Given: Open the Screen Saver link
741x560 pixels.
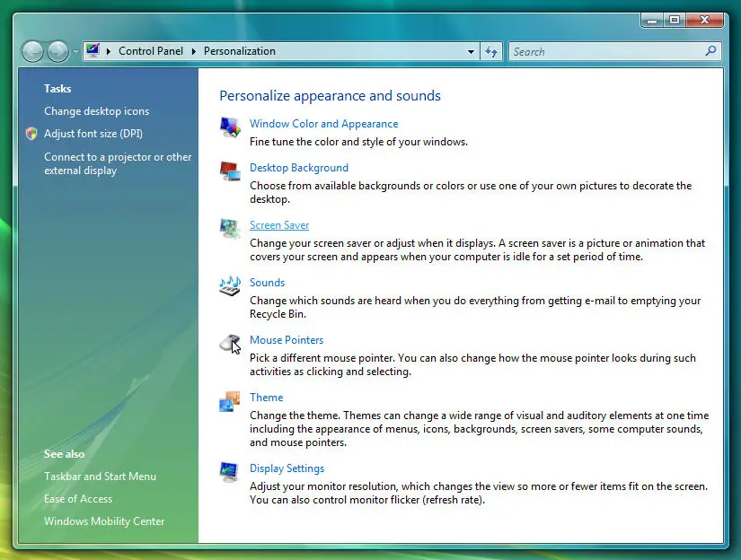Looking at the screenshot, I should 279,225.
